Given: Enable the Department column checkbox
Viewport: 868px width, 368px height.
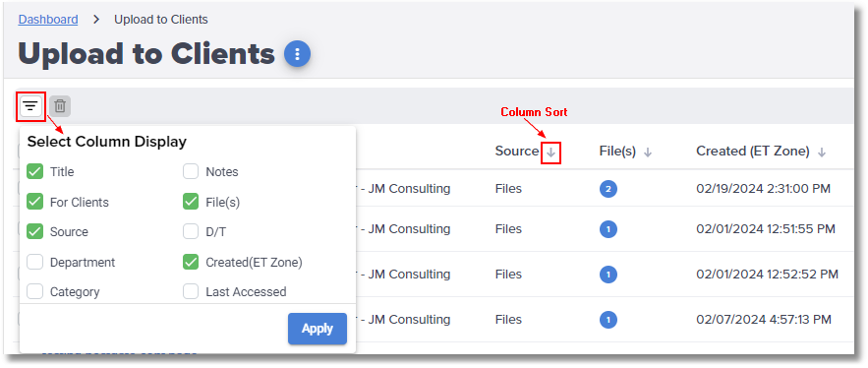Looking at the screenshot, I should click(34, 262).
